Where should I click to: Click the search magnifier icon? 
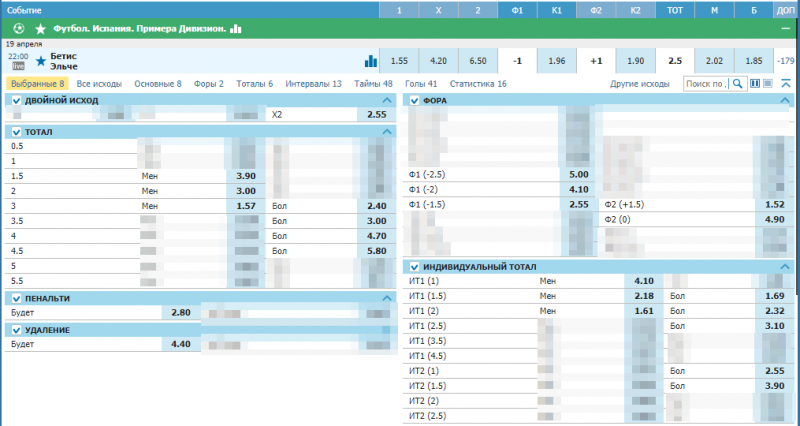pos(737,84)
